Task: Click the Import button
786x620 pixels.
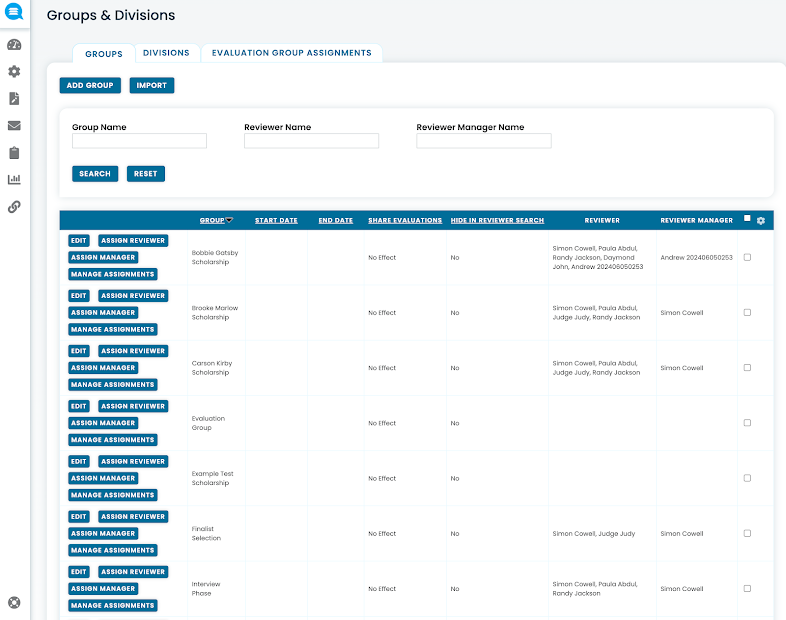Action: (x=152, y=85)
